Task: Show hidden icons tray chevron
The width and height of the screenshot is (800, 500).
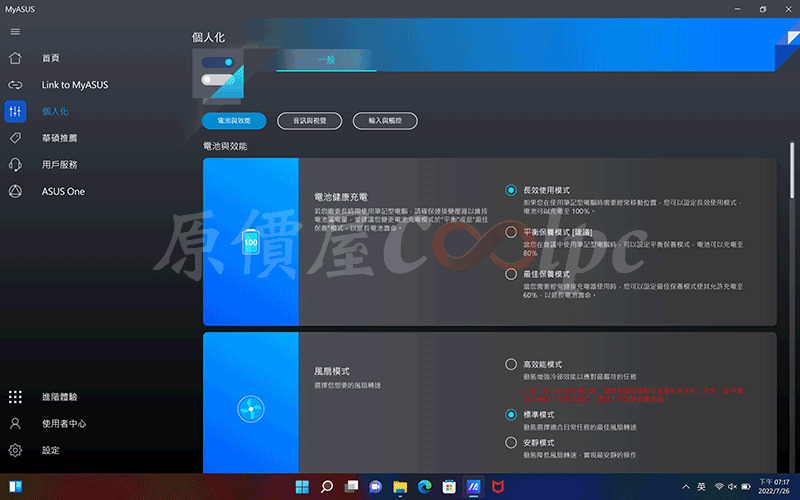Action: [686, 487]
